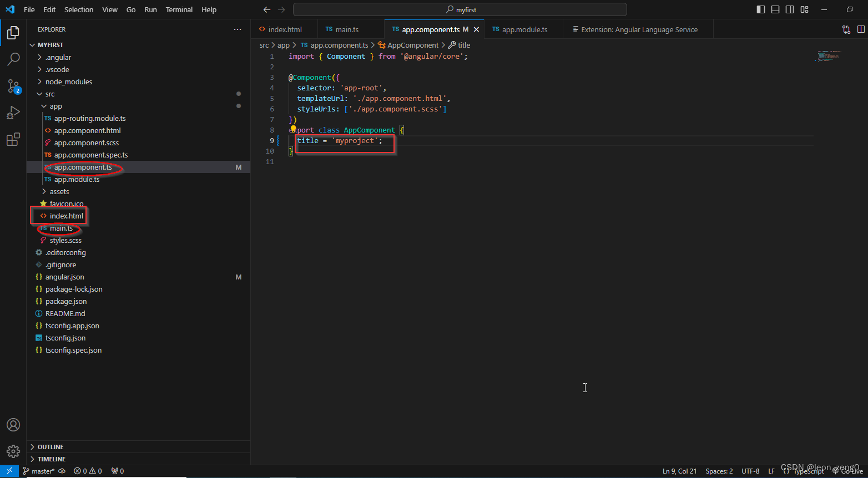Open the Terminal menu

[179, 9]
